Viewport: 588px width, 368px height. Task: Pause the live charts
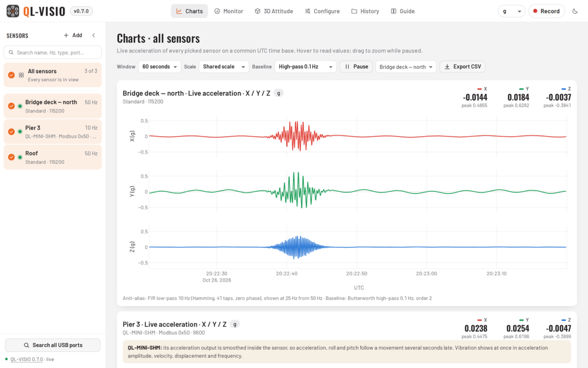click(x=356, y=67)
